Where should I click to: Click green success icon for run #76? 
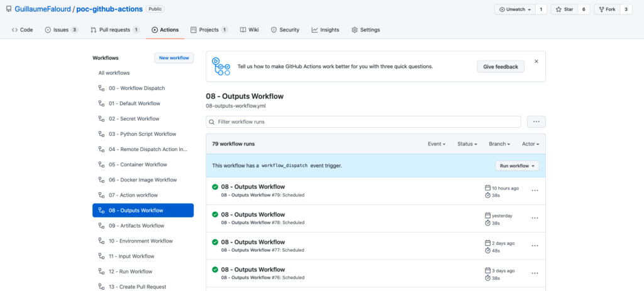(x=215, y=270)
